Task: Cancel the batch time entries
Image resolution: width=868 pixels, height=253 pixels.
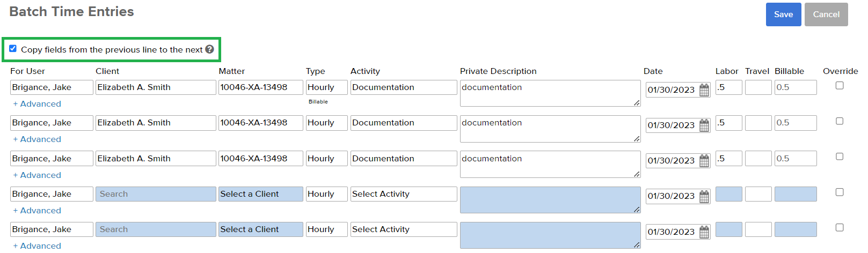Action: [x=826, y=14]
